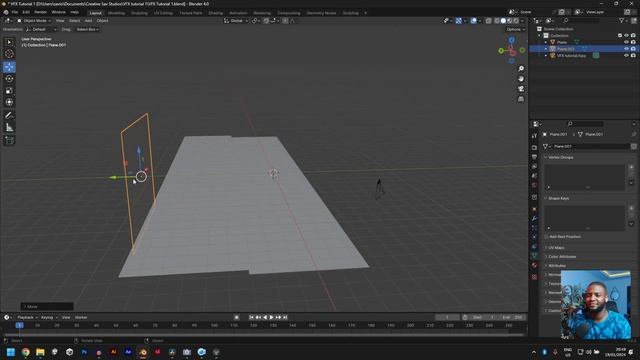Open the outliner filter funnel
Screen dimensions: 640x360
tap(622, 20)
